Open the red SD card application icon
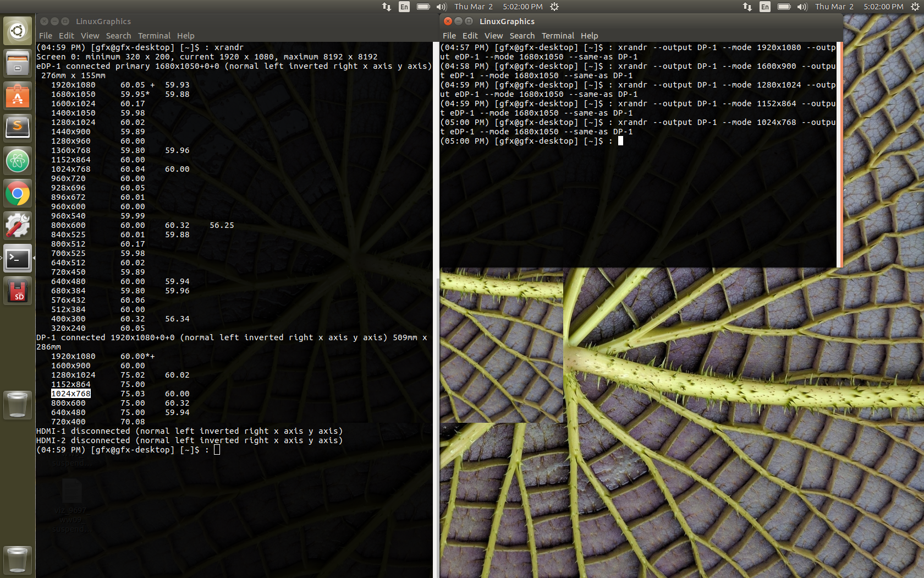This screenshot has width=924, height=578. (x=18, y=291)
